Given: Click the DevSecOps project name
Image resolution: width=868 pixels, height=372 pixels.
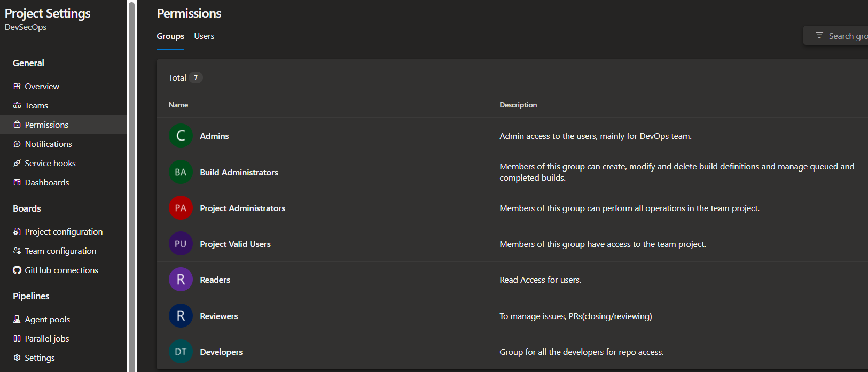Looking at the screenshot, I should coord(26,27).
